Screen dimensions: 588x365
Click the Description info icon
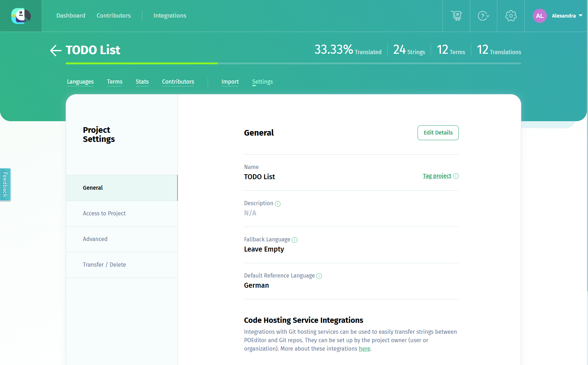[278, 204]
